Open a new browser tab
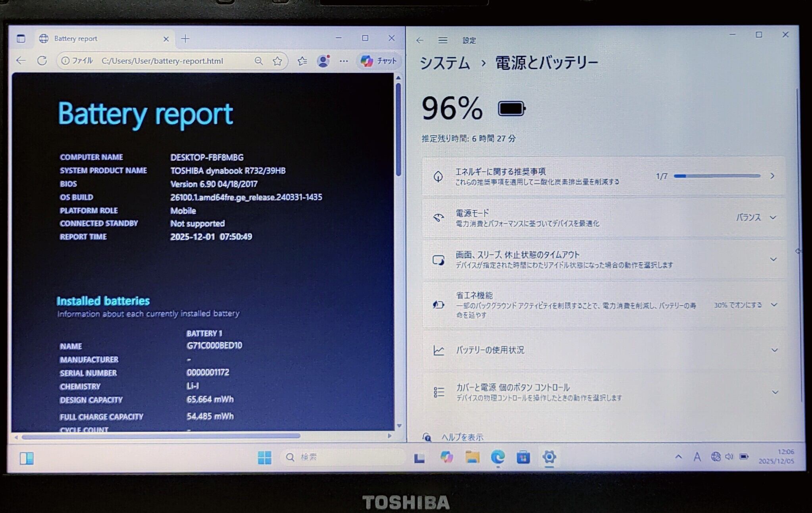The width and height of the screenshot is (812, 513). (x=185, y=38)
